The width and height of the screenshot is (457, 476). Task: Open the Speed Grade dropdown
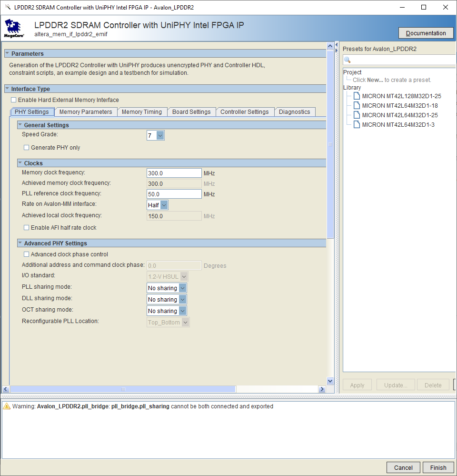tap(160, 135)
